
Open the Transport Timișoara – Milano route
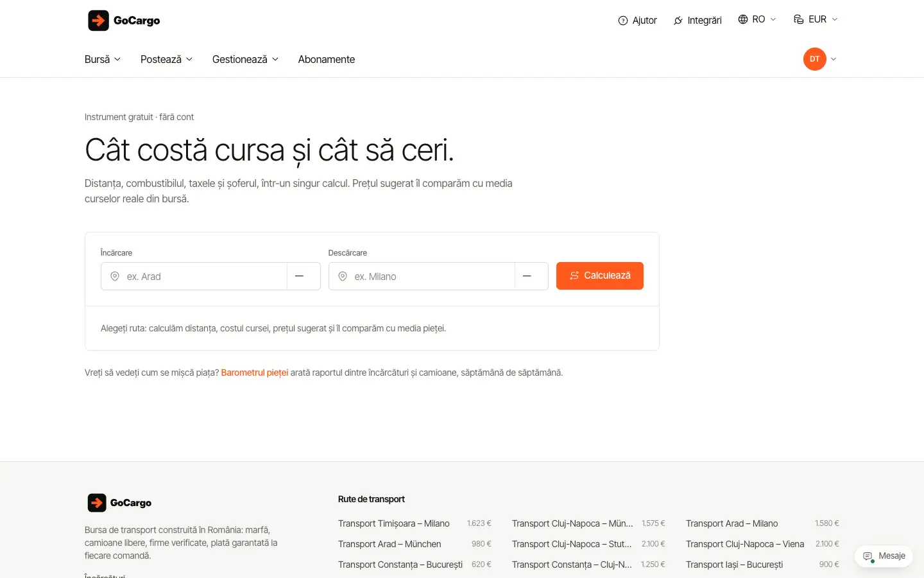[394, 523]
